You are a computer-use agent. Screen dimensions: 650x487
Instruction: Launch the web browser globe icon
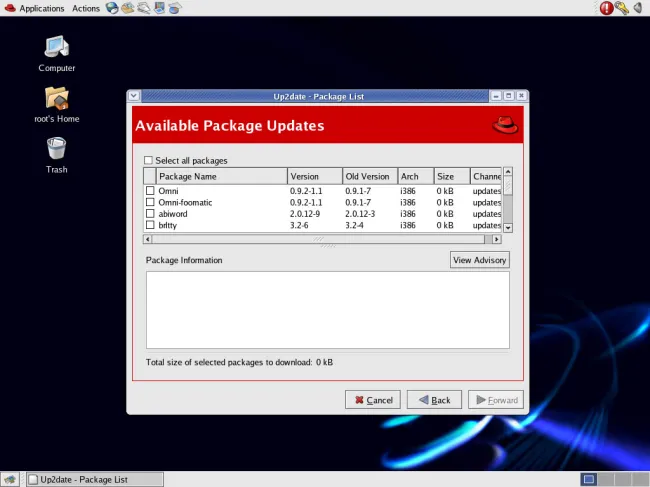click(112, 8)
